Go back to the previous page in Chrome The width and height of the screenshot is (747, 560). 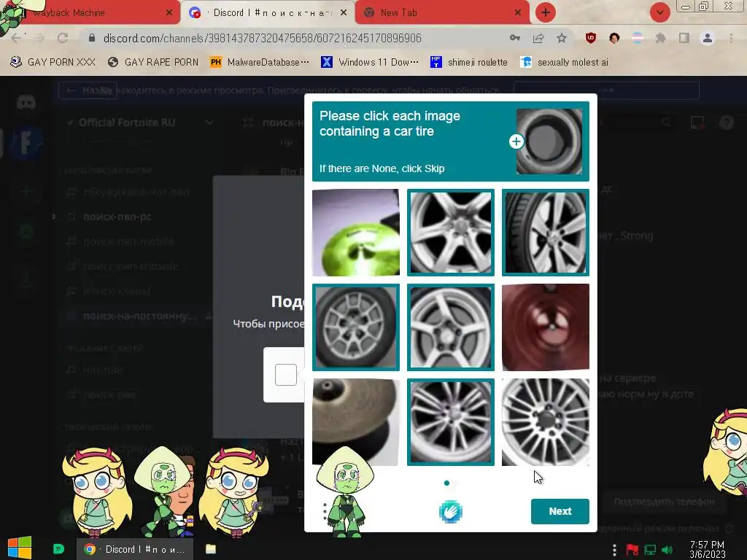pos(16,38)
